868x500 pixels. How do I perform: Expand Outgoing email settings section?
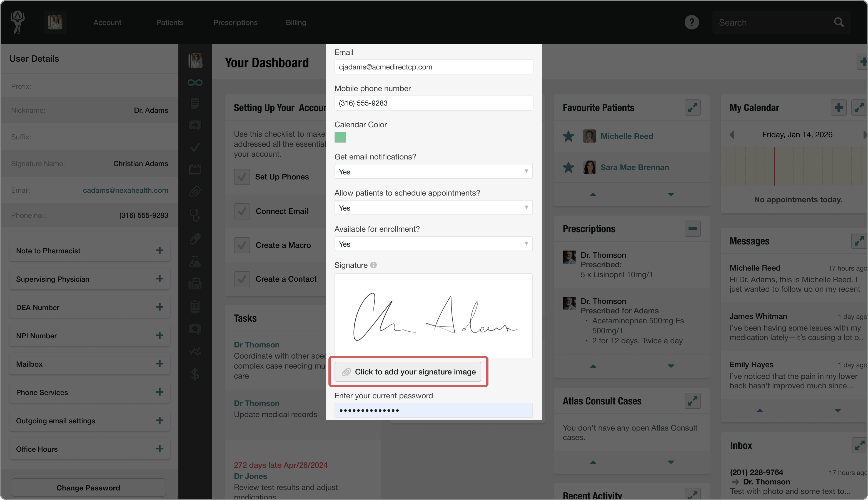pos(160,420)
